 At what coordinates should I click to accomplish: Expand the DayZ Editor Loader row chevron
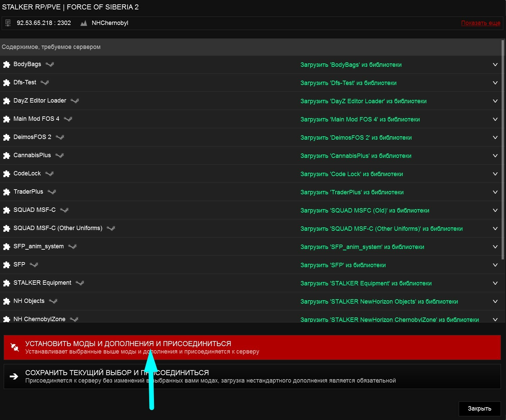(495, 101)
